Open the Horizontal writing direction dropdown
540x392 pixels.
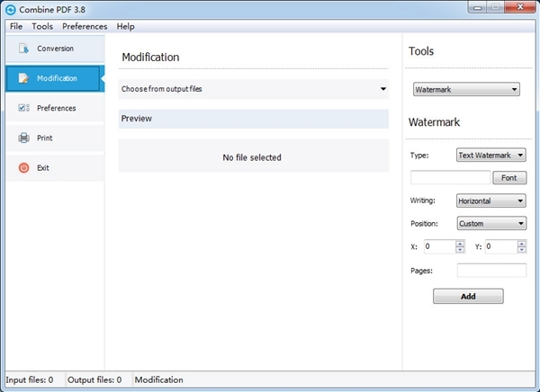point(491,200)
